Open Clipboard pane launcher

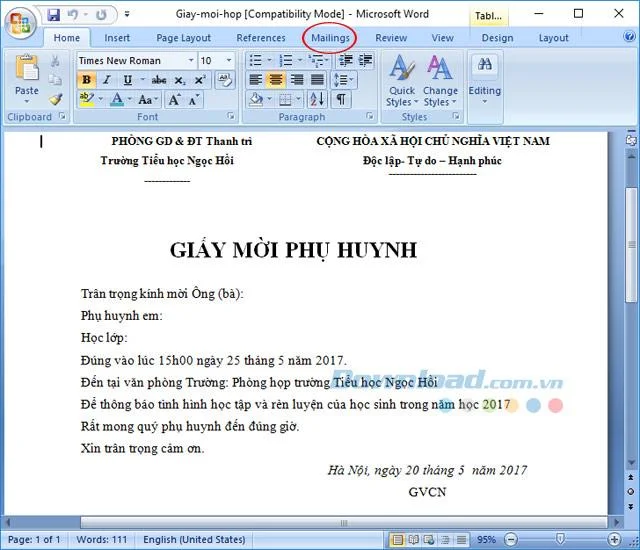tap(62, 116)
